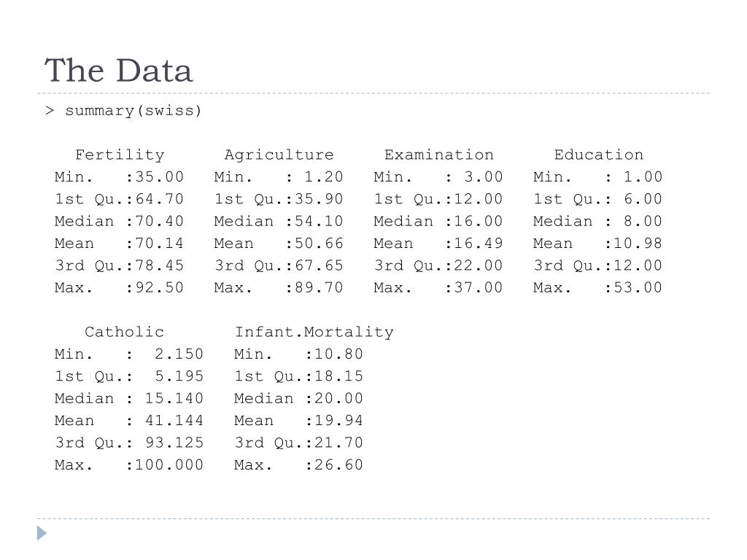
Task: Select the Agriculture column header
Action: click(x=279, y=155)
